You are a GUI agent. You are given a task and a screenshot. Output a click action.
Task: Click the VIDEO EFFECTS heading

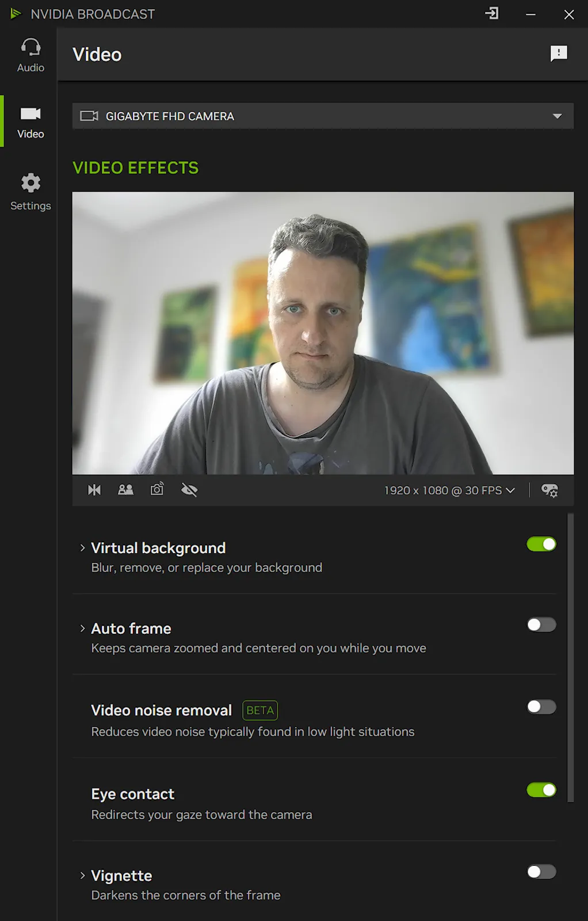tap(135, 168)
